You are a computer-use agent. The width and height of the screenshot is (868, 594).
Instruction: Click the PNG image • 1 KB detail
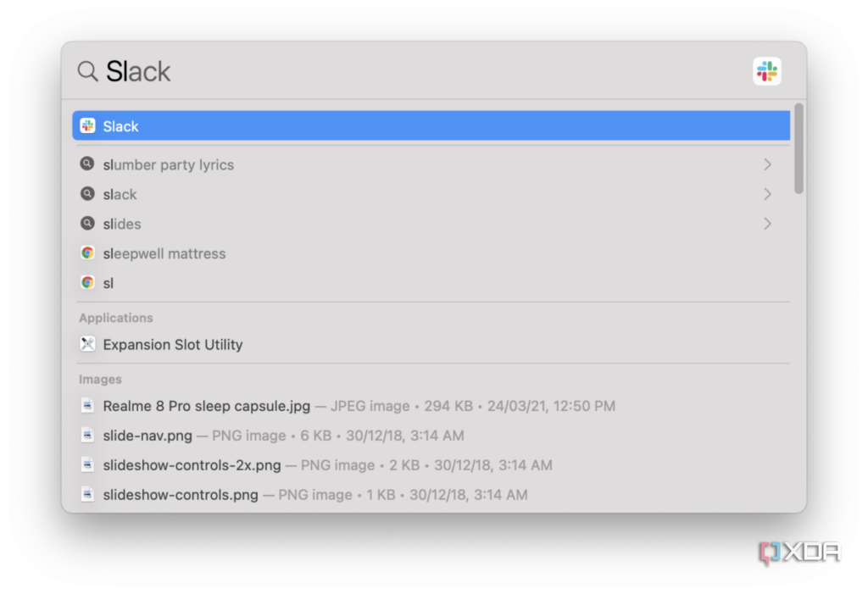coord(337,494)
